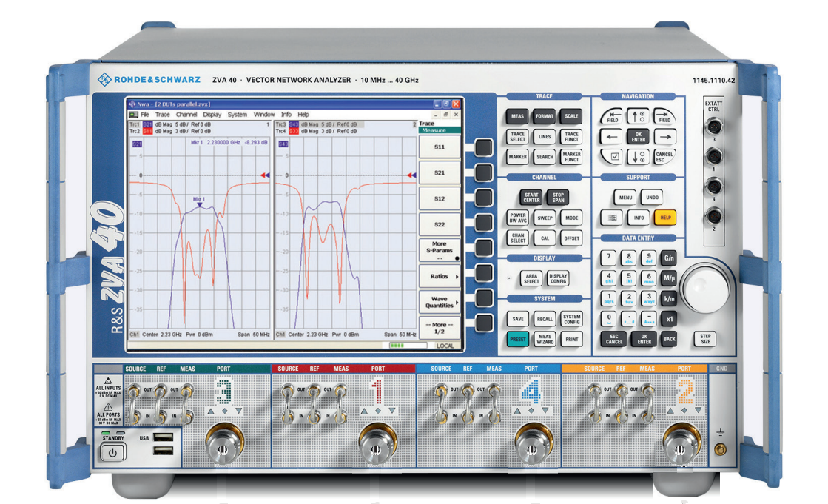Screen dimensions: 828x504
Task: Click the Port 3 test connector
Action: coord(223,446)
